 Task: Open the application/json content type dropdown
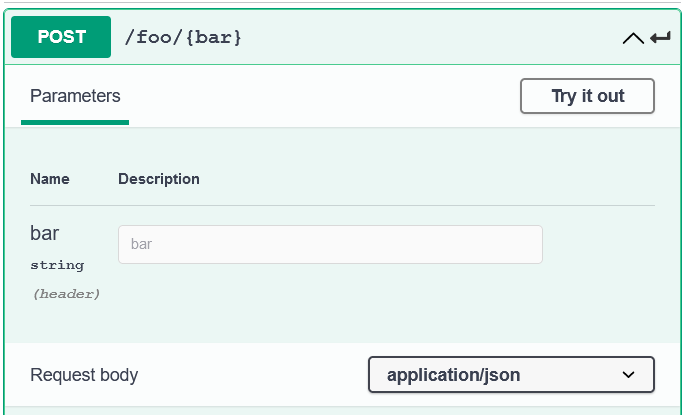point(511,375)
